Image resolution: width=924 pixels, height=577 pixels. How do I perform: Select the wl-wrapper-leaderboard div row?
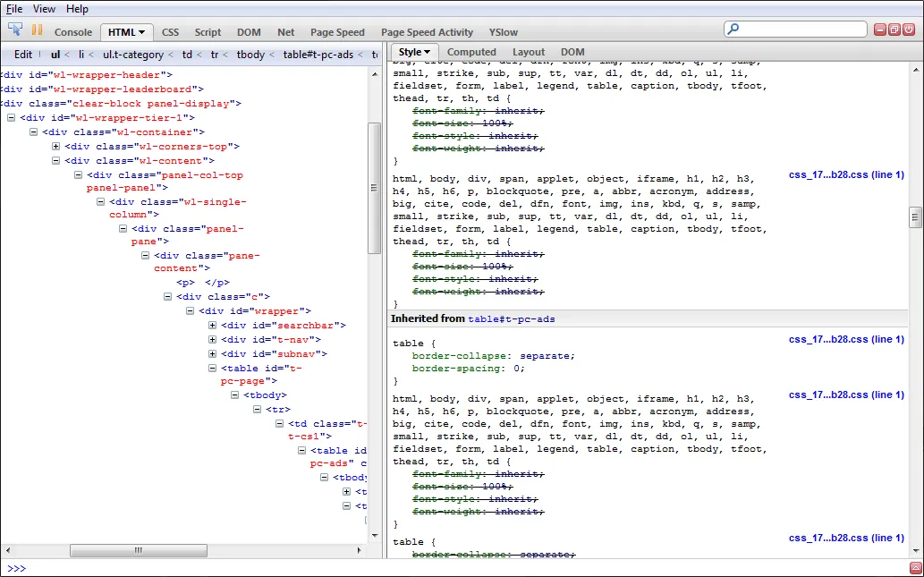pos(102,89)
